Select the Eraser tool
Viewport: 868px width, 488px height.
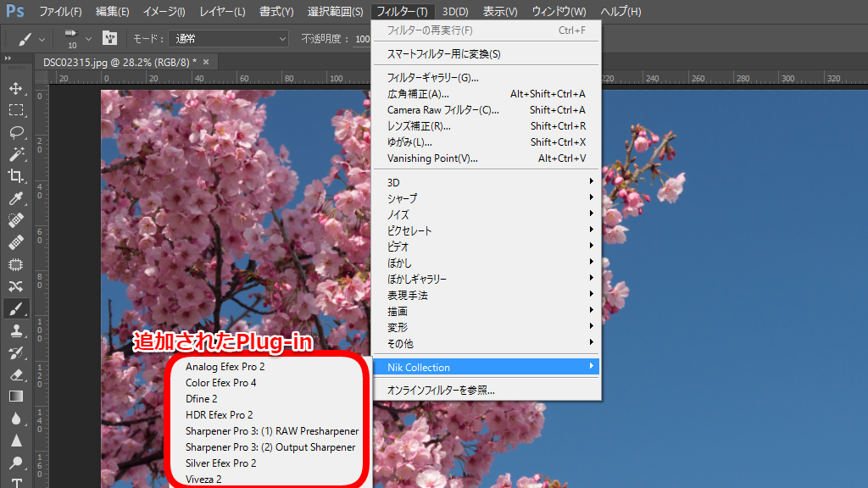coord(16,375)
